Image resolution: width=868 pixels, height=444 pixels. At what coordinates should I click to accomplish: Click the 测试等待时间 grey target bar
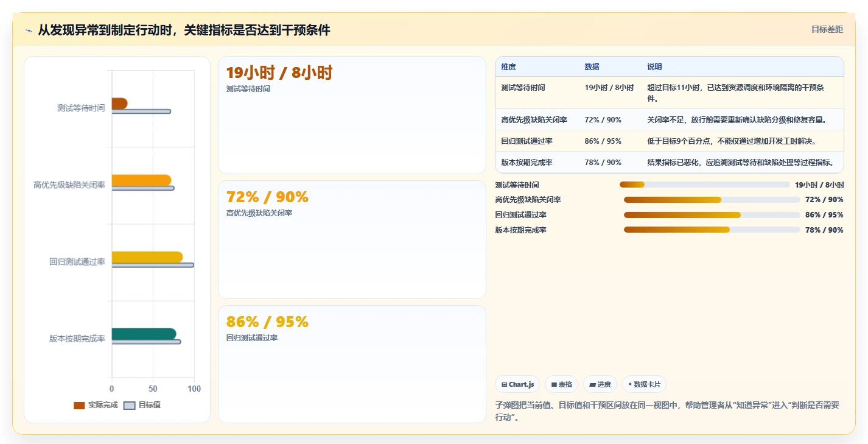pyautogui.click(x=141, y=111)
